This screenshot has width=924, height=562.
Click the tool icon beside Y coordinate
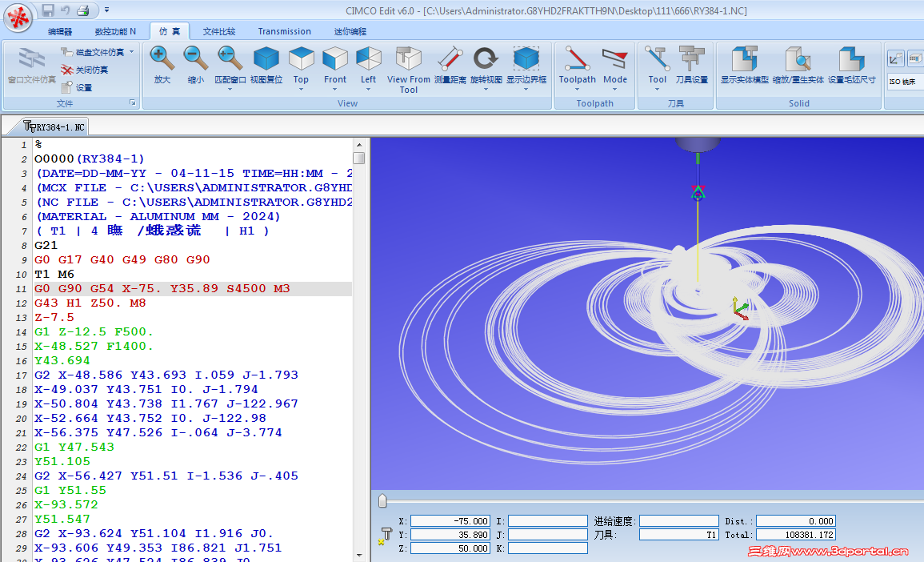[x=386, y=536]
